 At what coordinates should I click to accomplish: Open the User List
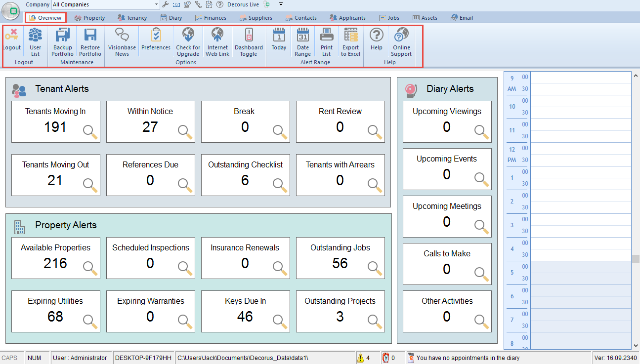[35, 36]
